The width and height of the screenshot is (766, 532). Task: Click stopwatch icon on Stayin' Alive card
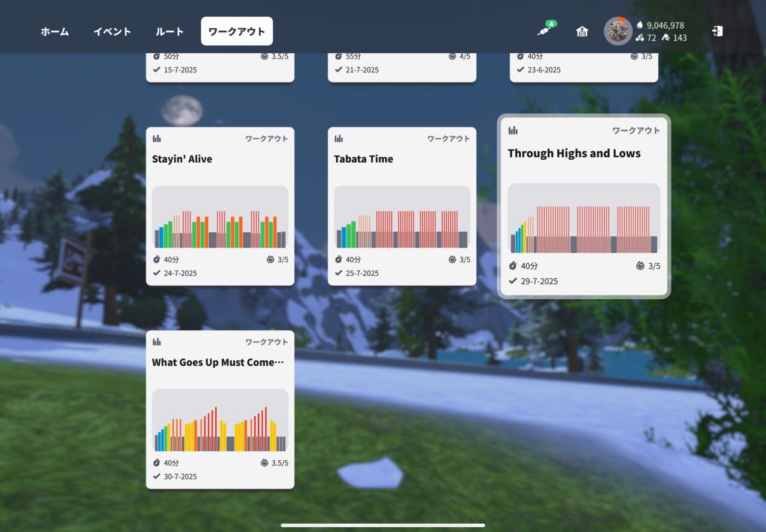(157, 260)
